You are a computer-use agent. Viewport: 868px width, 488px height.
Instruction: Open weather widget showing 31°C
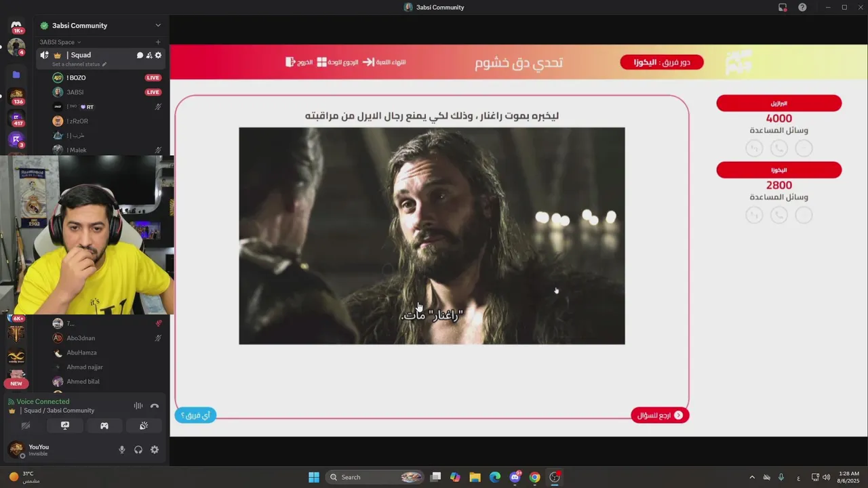click(24, 477)
